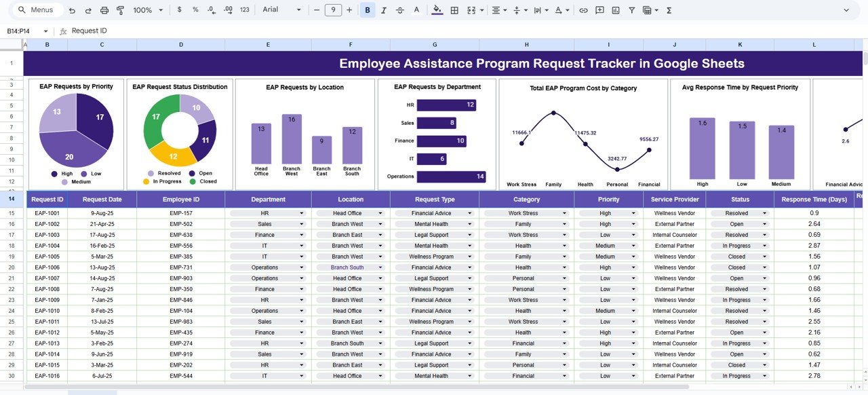Open the Menus search box
The image size is (868, 395).
[38, 10]
